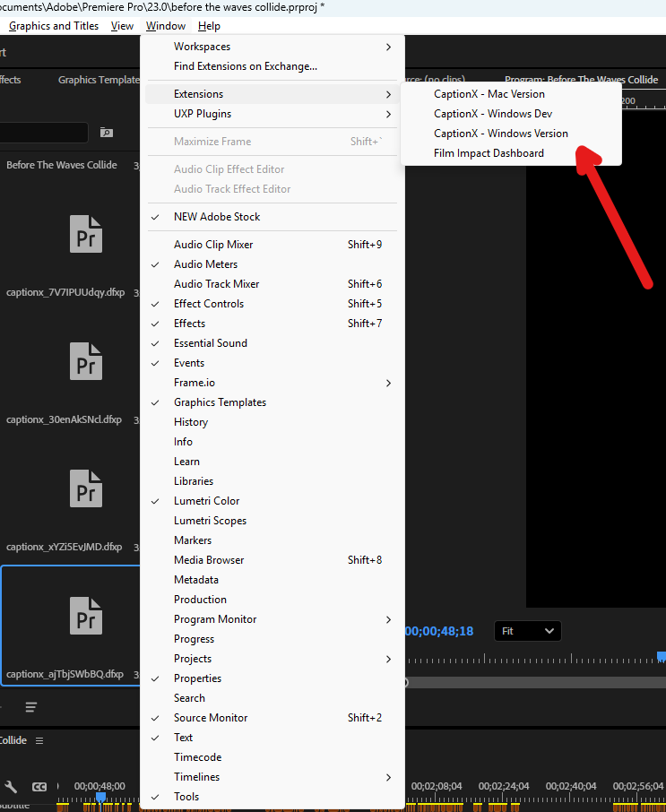666x812 pixels.
Task: Expand the UXP Plugins submenu
Action: 272,114
